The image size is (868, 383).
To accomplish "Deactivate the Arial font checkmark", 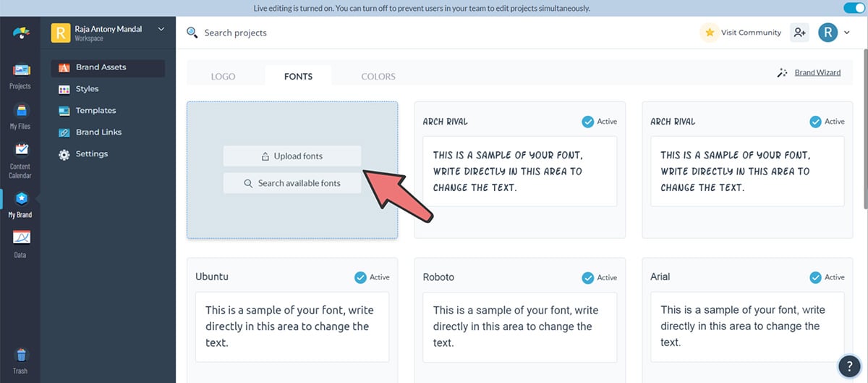I will point(816,277).
